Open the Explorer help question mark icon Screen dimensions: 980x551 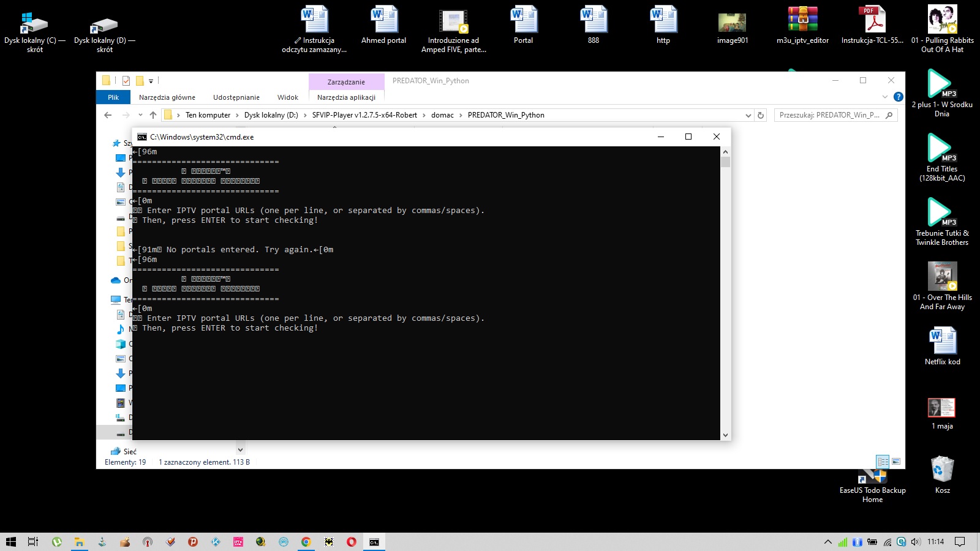click(x=898, y=97)
